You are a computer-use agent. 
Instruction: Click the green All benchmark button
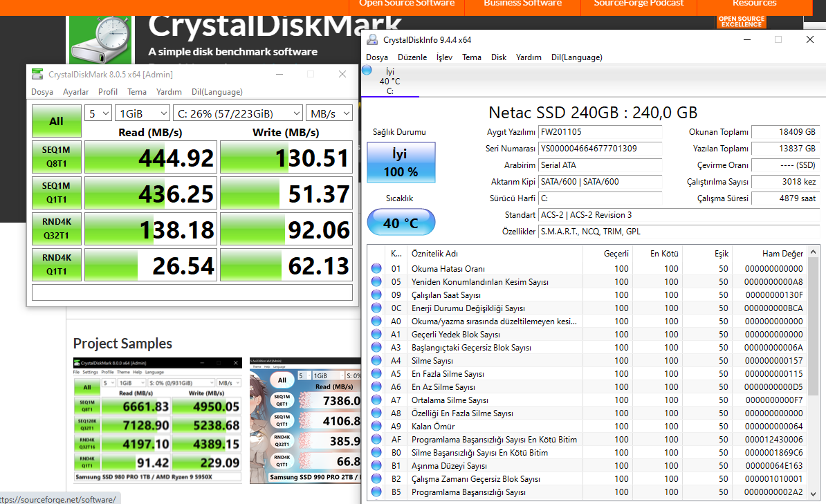coord(56,121)
